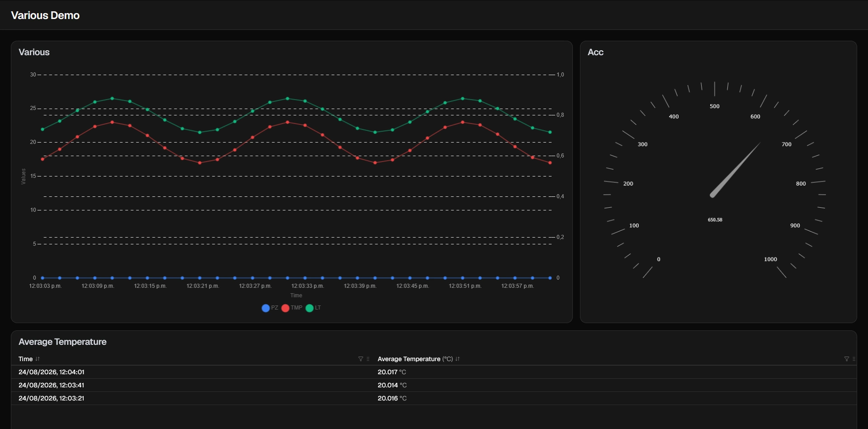
Task: Click the Time axis title below the chart
Action: click(x=296, y=296)
